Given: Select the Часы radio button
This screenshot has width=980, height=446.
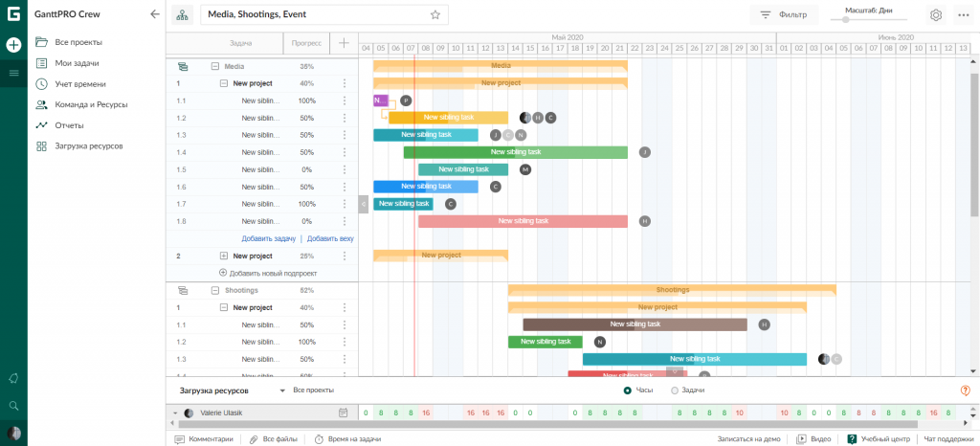Looking at the screenshot, I should coord(628,390).
